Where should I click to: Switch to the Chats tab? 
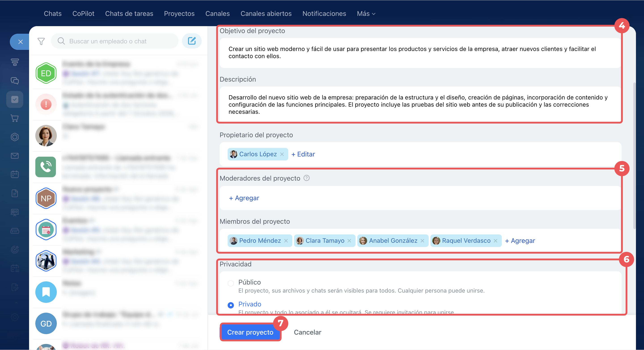tap(53, 13)
